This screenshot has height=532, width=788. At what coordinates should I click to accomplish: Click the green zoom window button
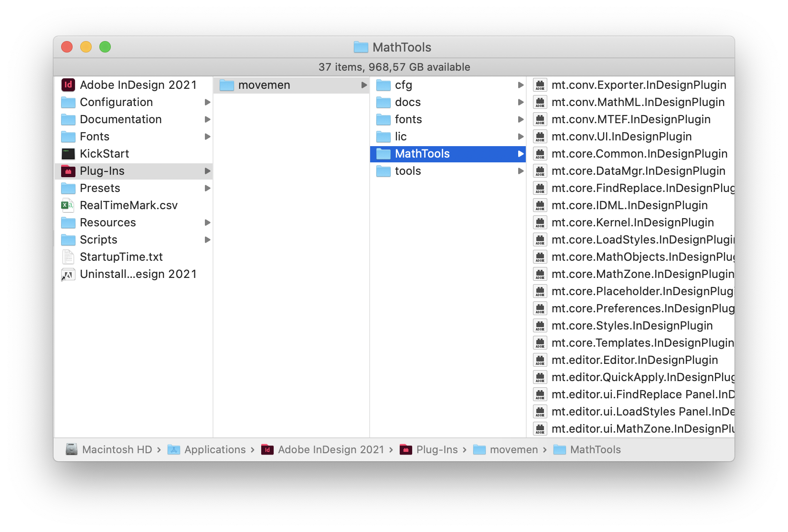coord(105,47)
